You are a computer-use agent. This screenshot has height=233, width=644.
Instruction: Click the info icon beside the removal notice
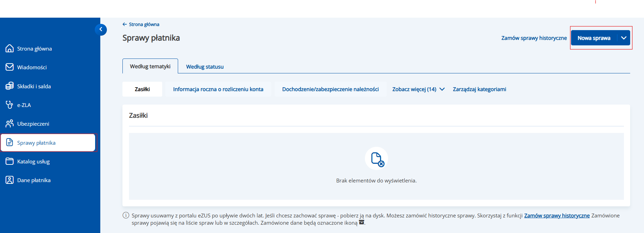(x=126, y=215)
